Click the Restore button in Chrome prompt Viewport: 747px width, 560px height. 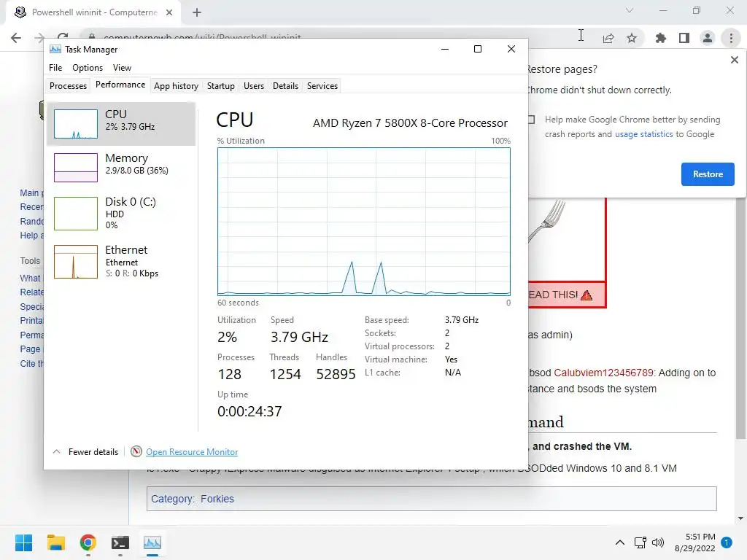point(708,174)
